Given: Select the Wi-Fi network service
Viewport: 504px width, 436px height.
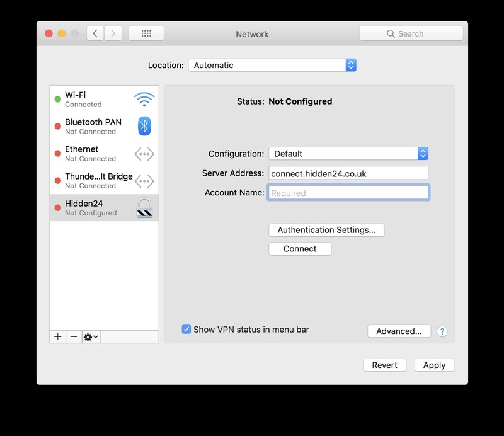Looking at the screenshot, I should click(x=105, y=100).
